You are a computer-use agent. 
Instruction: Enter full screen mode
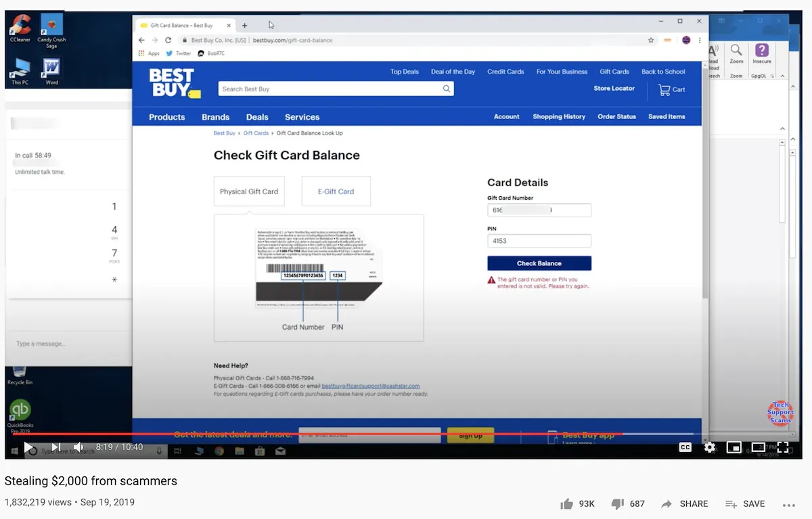point(783,447)
